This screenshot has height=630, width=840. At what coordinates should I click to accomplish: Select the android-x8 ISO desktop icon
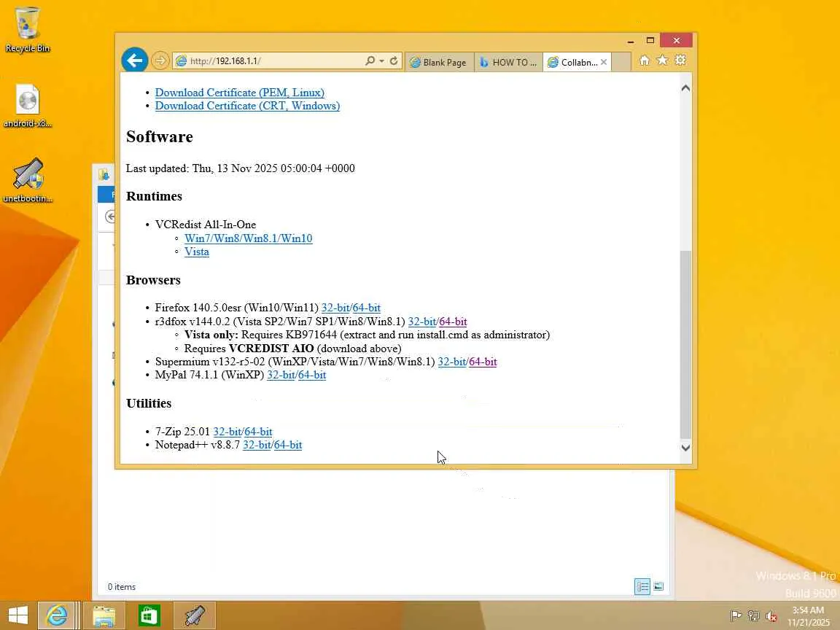pyautogui.click(x=27, y=106)
